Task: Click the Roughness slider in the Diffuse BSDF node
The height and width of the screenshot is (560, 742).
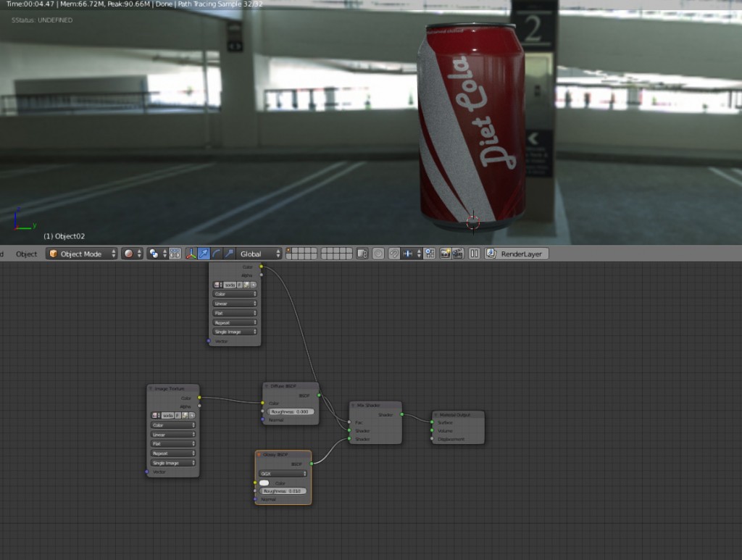Action: 290,411
